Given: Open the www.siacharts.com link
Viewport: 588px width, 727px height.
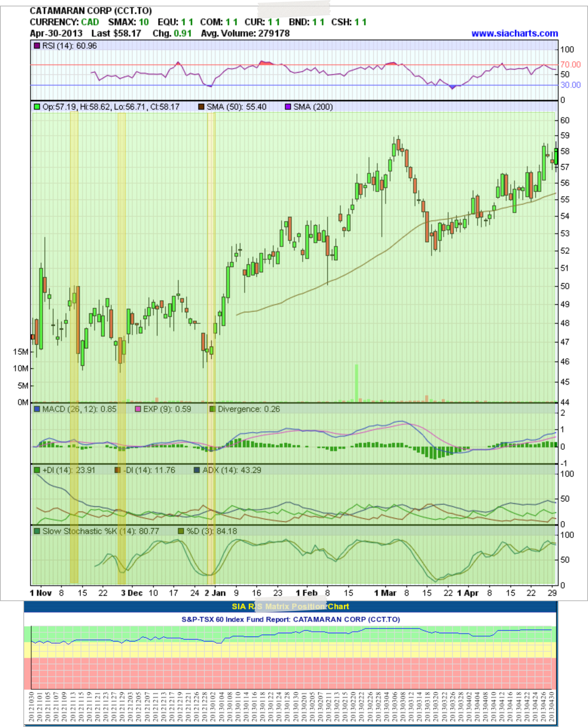Looking at the screenshot, I should point(514,34).
